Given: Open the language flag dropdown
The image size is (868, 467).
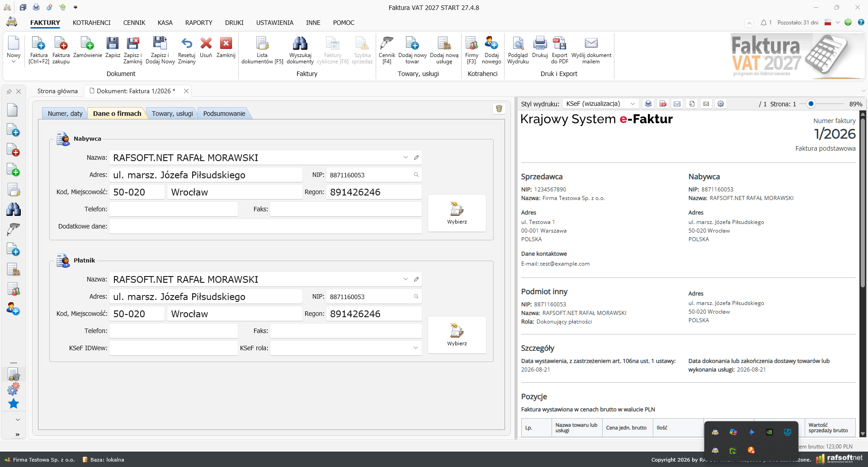Looking at the screenshot, I should pos(838,23).
